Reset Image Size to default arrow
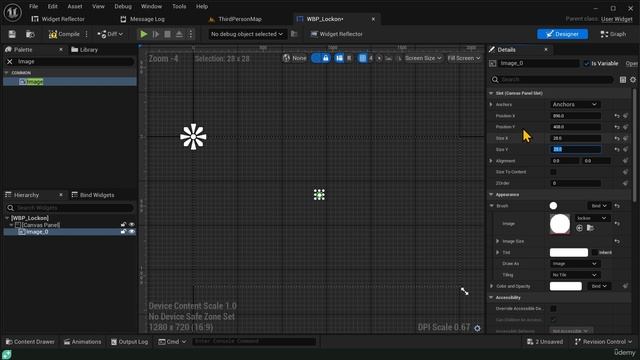This screenshot has height=360, width=640. coord(617,241)
